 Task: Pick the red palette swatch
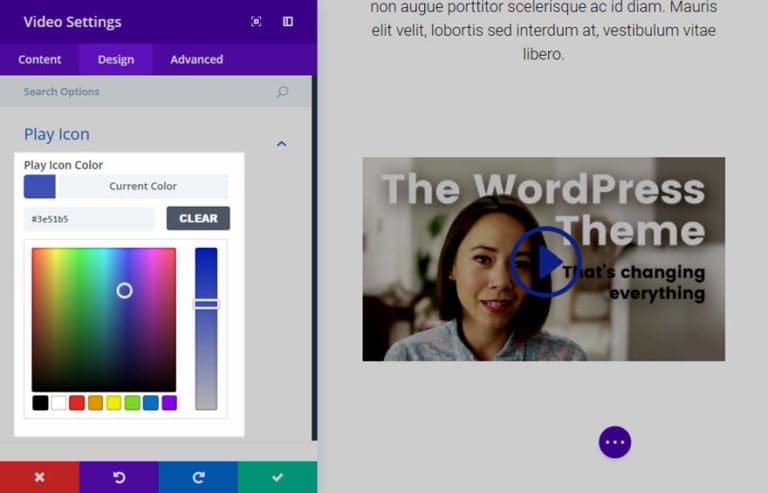click(77, 403)
